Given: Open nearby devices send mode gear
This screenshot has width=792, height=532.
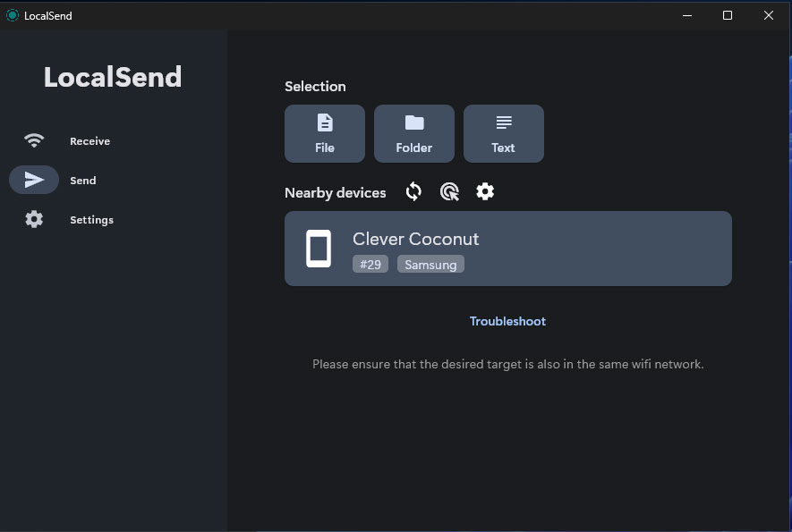Looking at the screenshot, I should [x=485, y=192].
